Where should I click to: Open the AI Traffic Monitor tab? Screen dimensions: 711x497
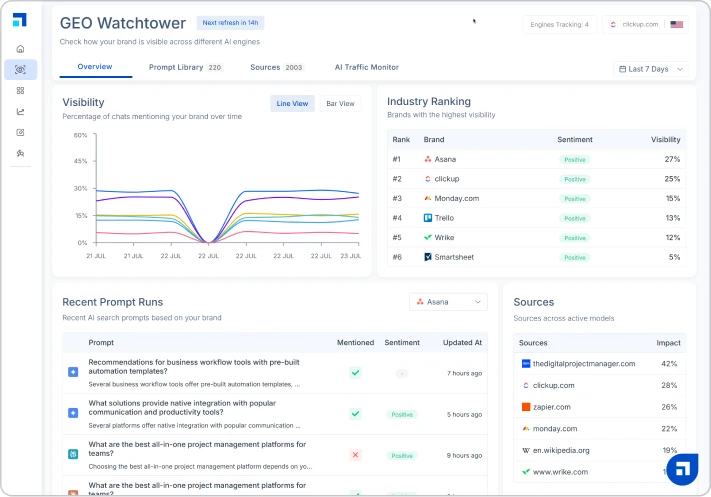tap(367, 67)
